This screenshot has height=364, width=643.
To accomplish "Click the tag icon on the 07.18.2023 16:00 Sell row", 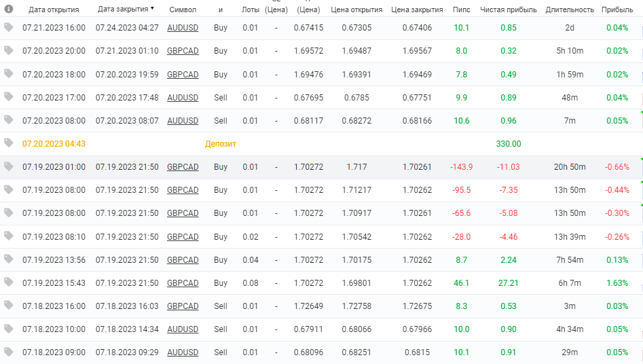I will (x=9, y=306).
